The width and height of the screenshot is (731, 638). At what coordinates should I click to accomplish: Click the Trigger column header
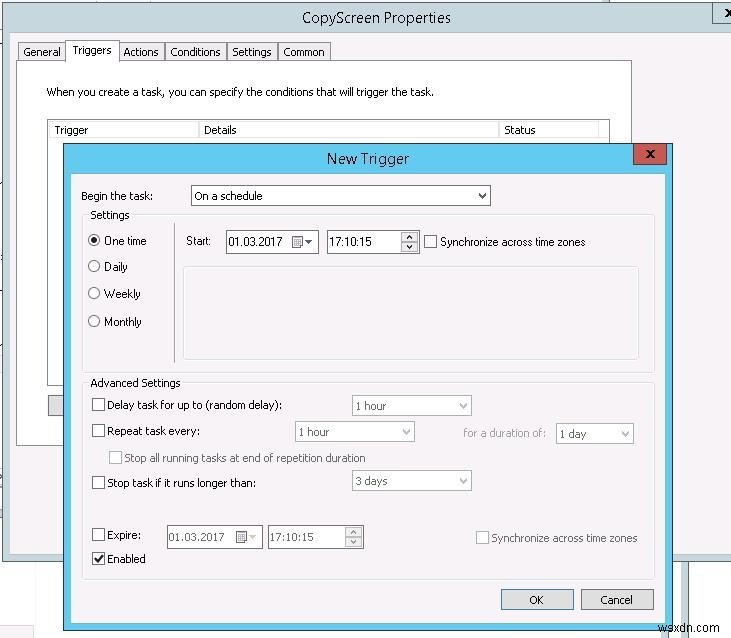pos(124,130)
